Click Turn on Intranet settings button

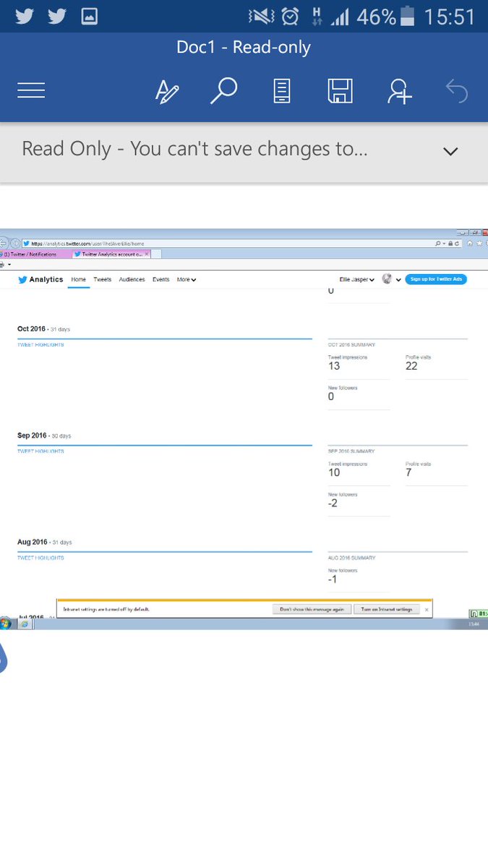tap(387, 609)
